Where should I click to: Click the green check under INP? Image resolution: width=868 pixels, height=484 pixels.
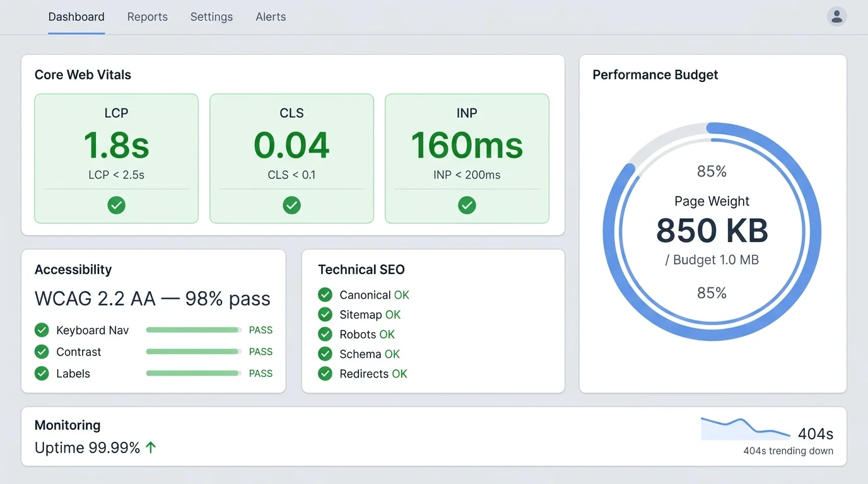467,205
